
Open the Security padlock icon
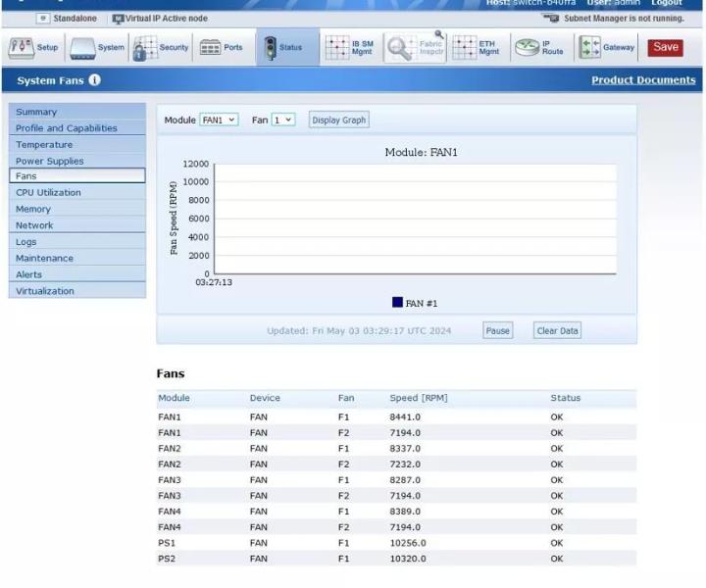(x=145, y=48)
